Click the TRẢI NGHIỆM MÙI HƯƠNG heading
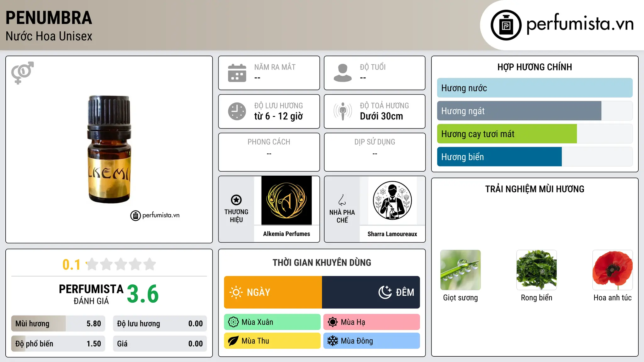Screen dimensions: 644x362 (x=535, y=189)
